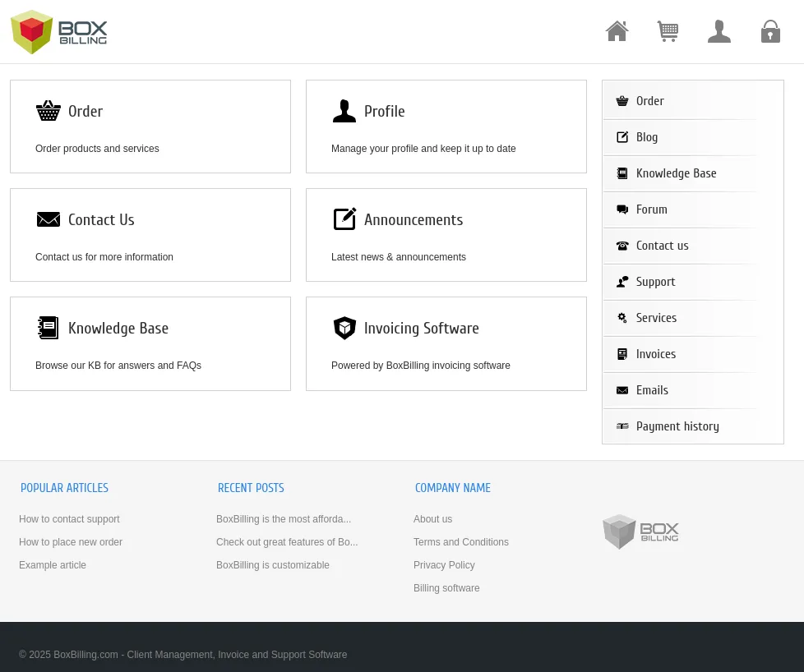Click the shield icon beside Invoicing Software
This screenshot has width=804, height=672.
point(344,328)
